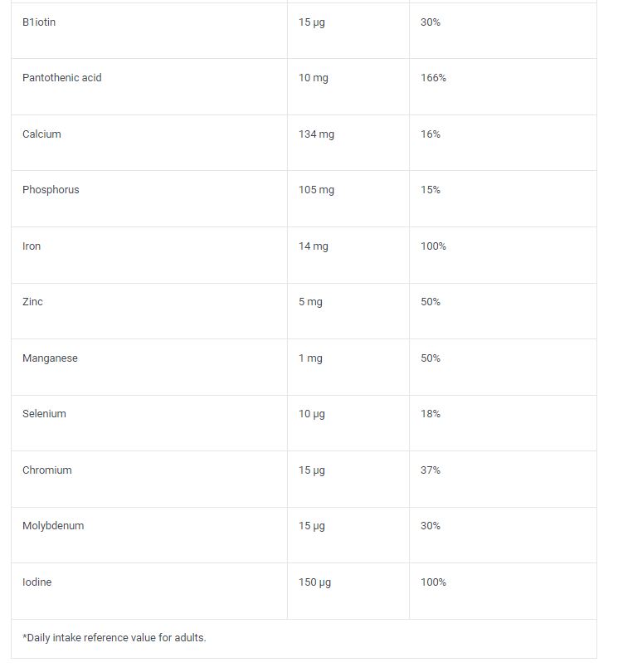
Task: Click the Pantothenic acid nutrient name
Action: point(61,78)
